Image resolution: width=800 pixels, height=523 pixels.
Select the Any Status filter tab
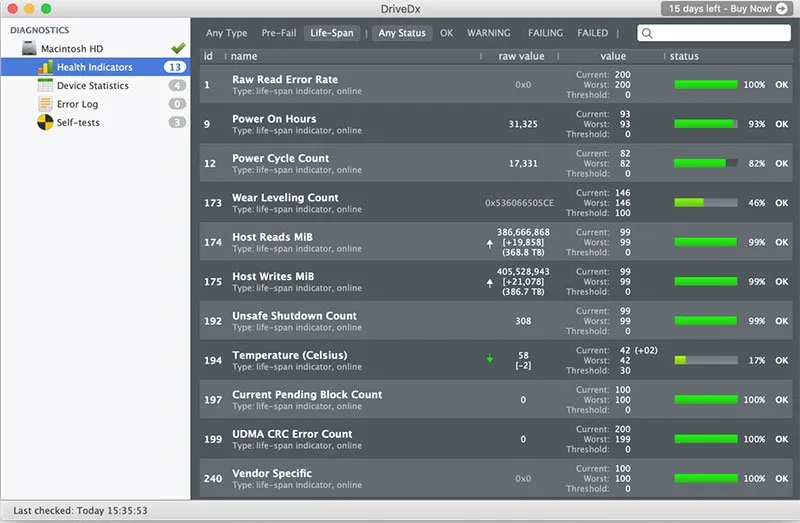click(x=402, y=33)
